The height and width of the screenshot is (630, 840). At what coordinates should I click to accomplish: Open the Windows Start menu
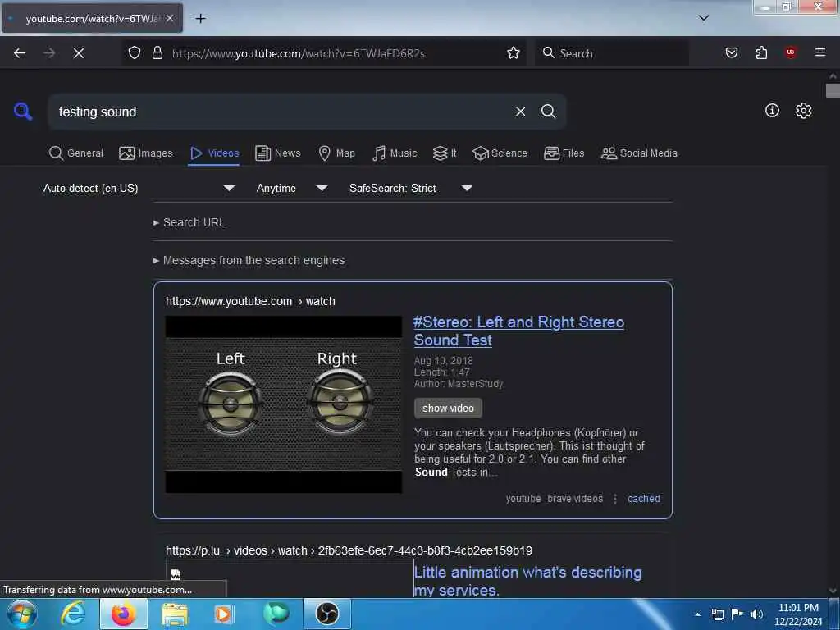[x=22, y=614]
